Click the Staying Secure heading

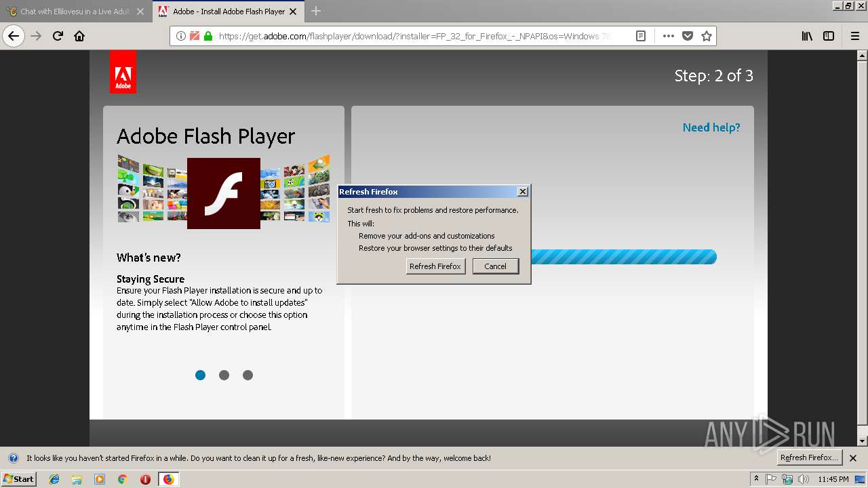pyautogui.click(x=151, y=279)
